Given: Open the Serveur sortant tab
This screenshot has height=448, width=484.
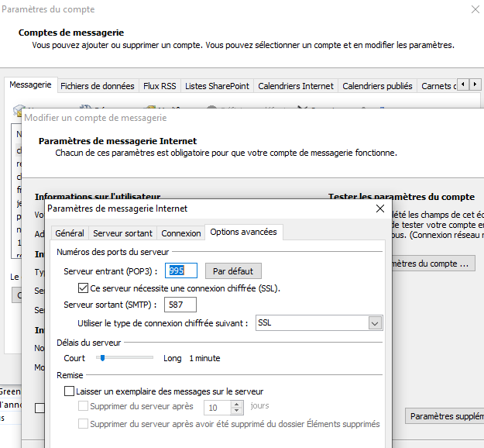Looking at the screenshot, I should [122, 233].
